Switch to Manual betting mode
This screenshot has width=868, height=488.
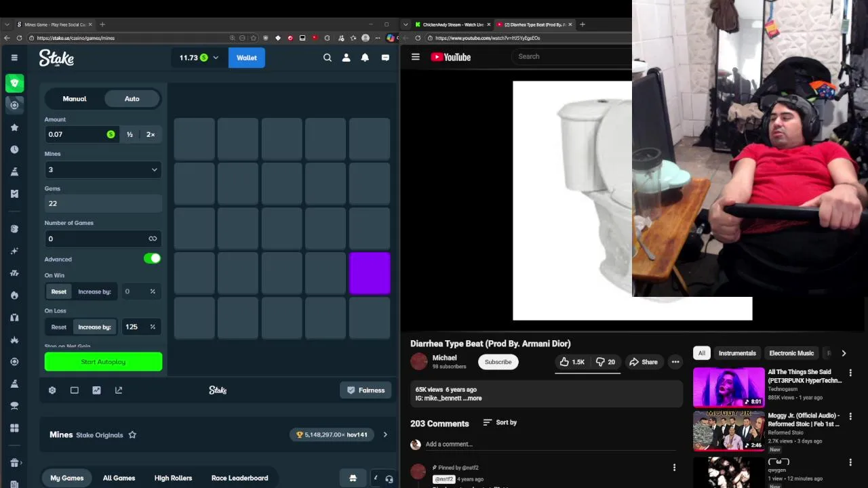click(x=75, y=99)
